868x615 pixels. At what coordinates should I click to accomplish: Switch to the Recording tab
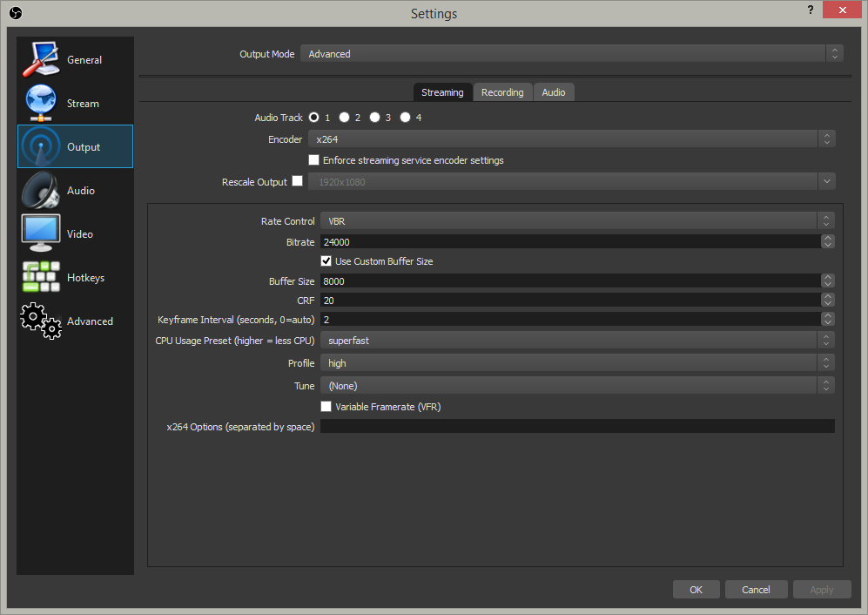coord(502,92)
